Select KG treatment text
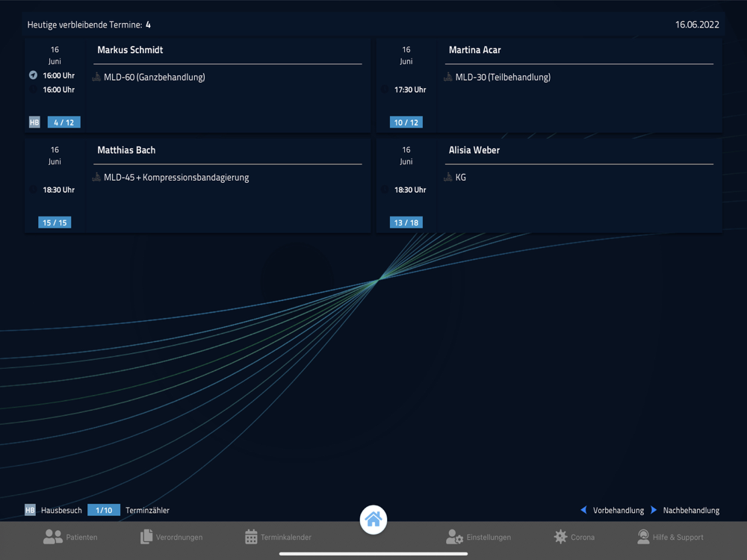747x560 pixels. click(461, 177)
